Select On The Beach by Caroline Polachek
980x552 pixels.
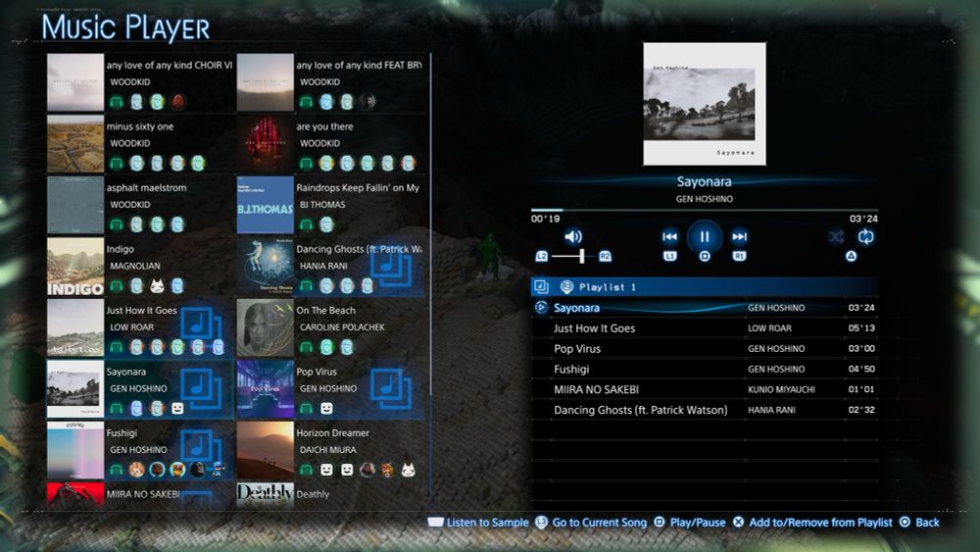(330, 326)
